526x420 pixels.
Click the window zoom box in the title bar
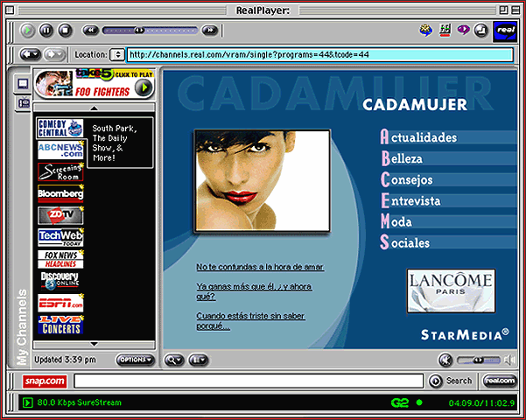point(503,10)
